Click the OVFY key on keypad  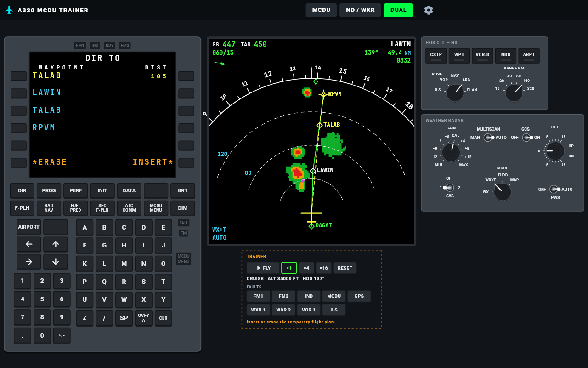[x=144, y=318]
